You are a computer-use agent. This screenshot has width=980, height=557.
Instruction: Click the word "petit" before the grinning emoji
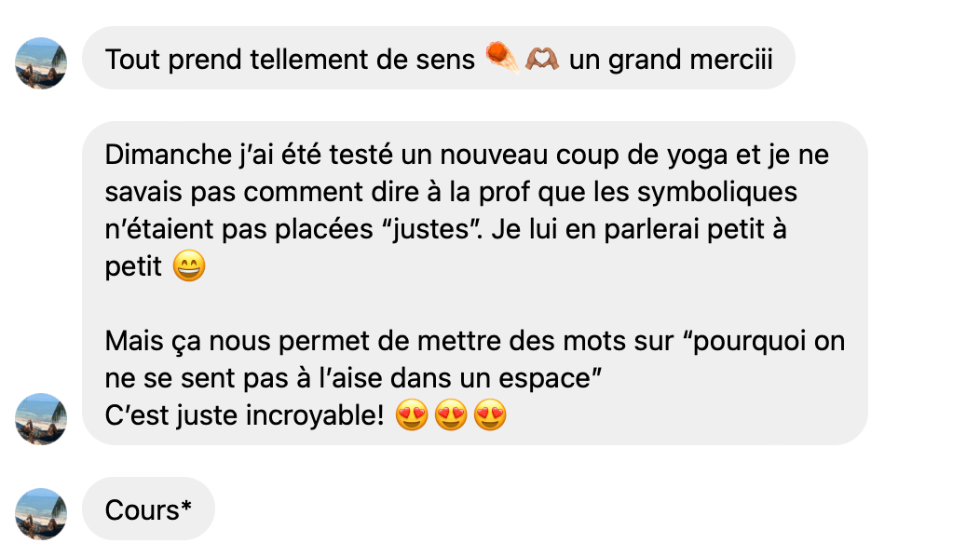click(x=133, y=266)
